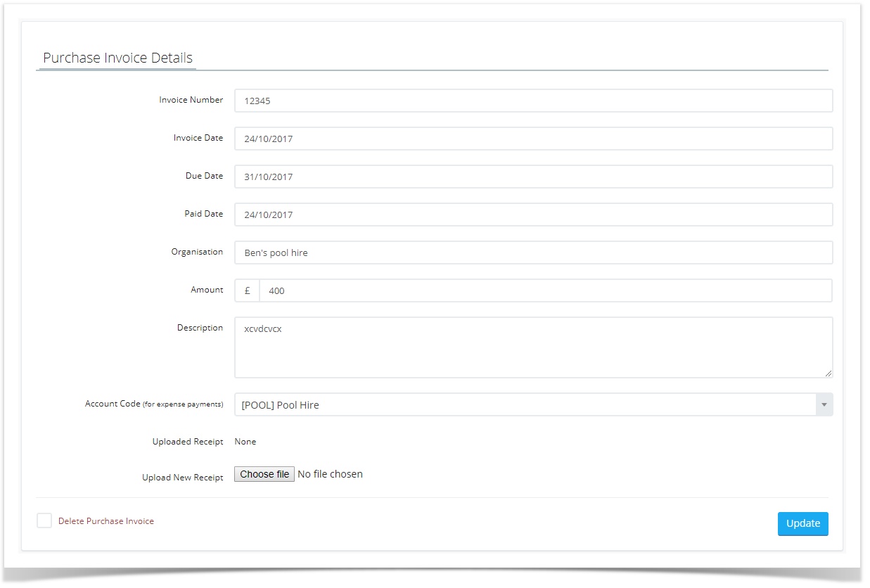Click the Uploaded Receipt 'None' value

pos(245,442)
